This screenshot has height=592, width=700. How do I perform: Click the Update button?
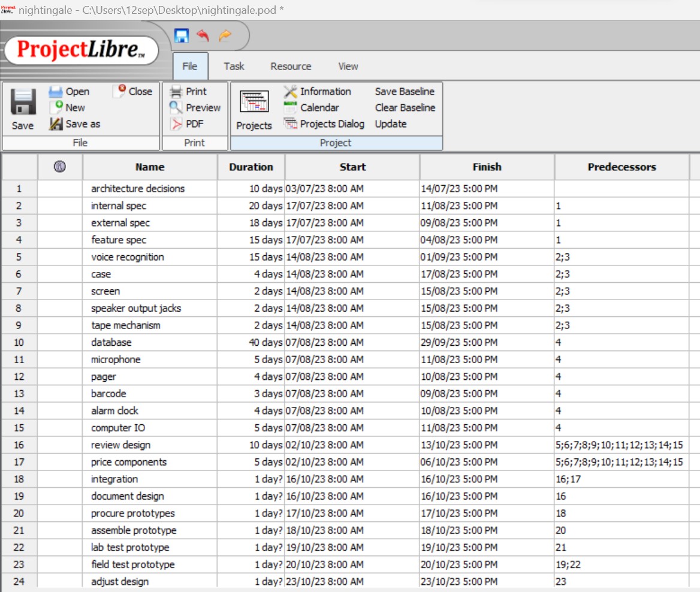point(390,124)
